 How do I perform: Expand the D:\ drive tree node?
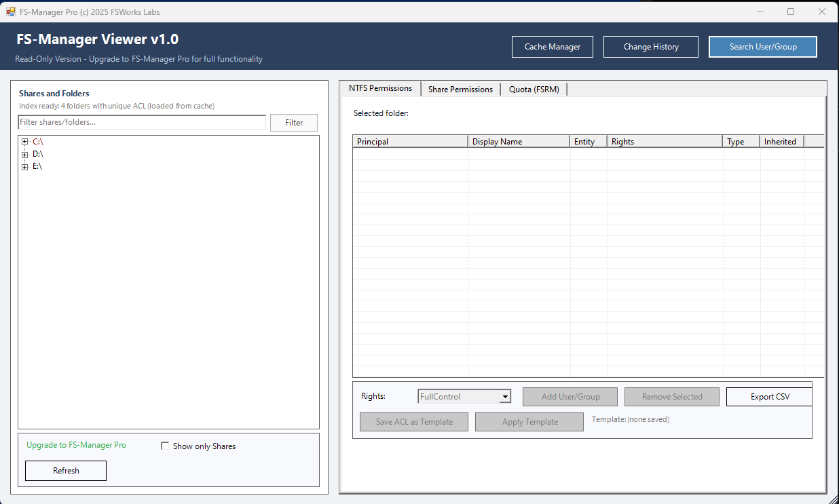24,154
